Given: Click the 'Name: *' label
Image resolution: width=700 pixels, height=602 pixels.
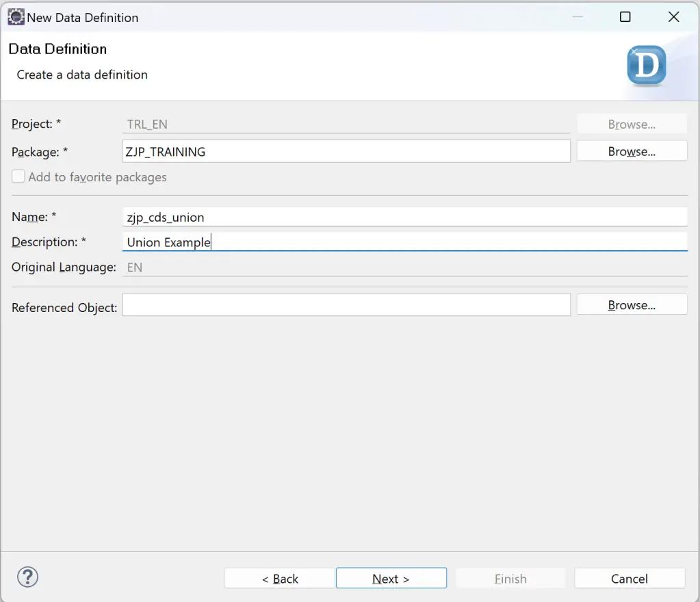Looking at the screenshot, I should point(34,216).
